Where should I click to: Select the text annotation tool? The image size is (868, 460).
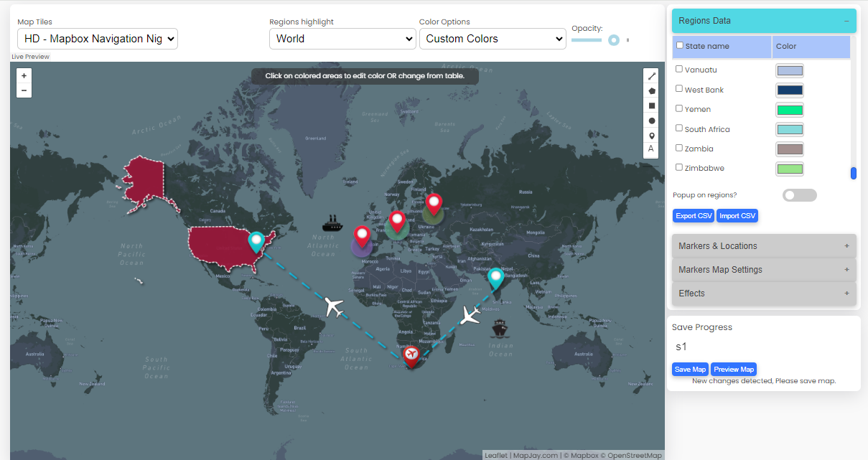pos(651,149)
